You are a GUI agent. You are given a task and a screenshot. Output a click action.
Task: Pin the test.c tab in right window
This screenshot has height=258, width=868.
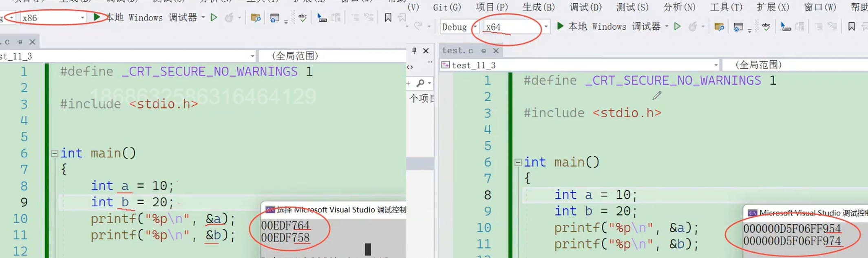tap(483, 50)
